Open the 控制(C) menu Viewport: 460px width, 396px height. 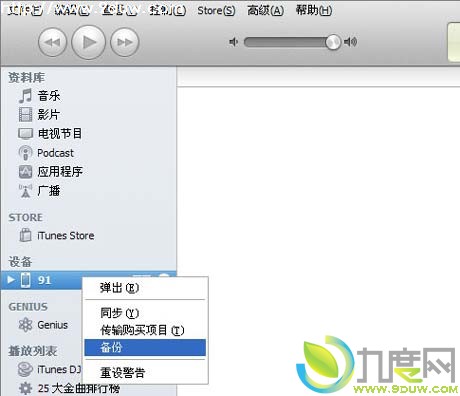[x=168, y=11]
